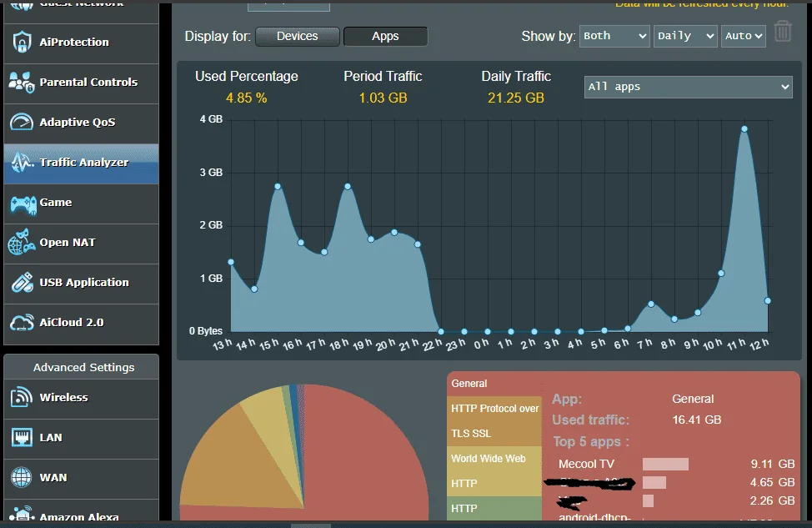Click the 15h data point on graph
The height and width of the screenshot is (528, 812).
click(x=278, y=186)
